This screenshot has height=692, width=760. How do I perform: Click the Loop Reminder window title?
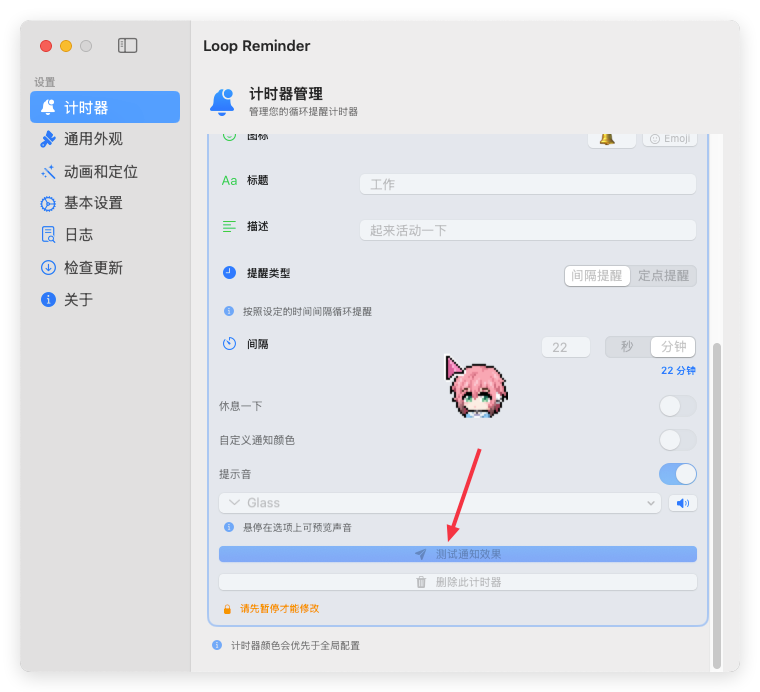click(256, 46)
